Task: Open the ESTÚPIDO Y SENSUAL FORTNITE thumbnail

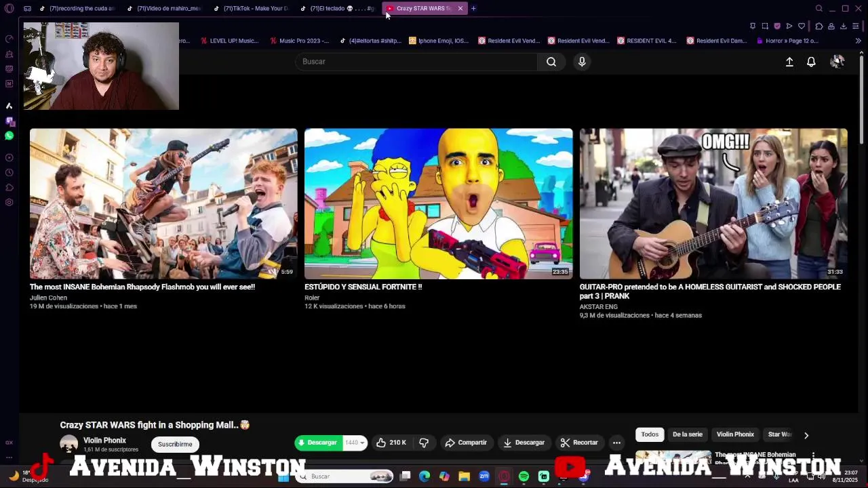Action: coord(438,203)
